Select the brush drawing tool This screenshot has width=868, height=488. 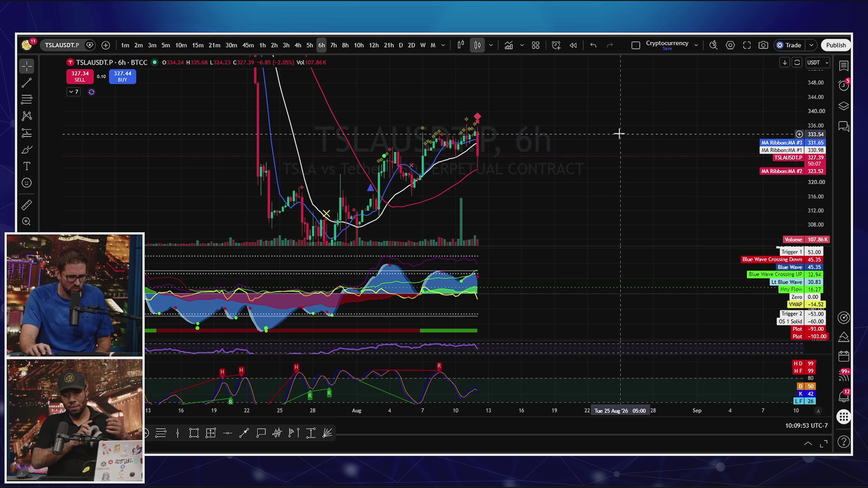(x=27, y=150)
